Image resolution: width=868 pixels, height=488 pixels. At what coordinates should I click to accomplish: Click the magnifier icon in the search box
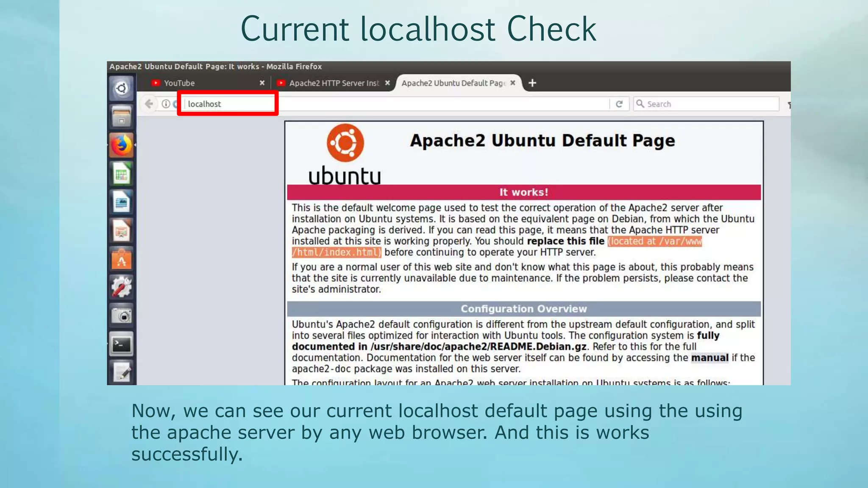tap(640, 104)
